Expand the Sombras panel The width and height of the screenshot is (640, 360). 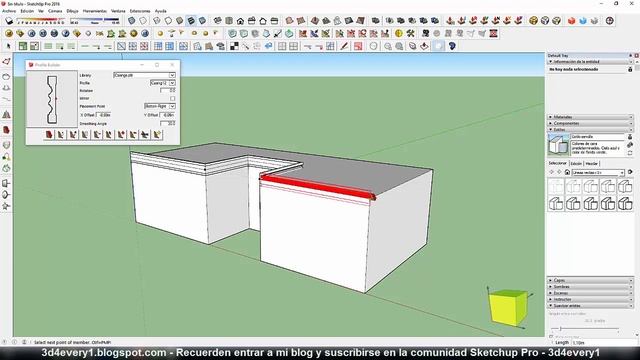590,287
